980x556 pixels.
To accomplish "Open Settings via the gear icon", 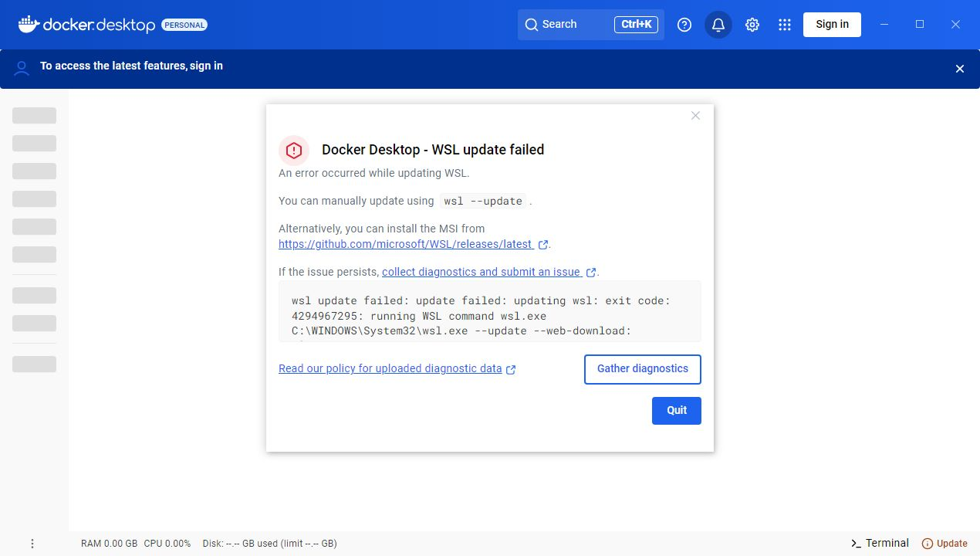I will (752, 25).
